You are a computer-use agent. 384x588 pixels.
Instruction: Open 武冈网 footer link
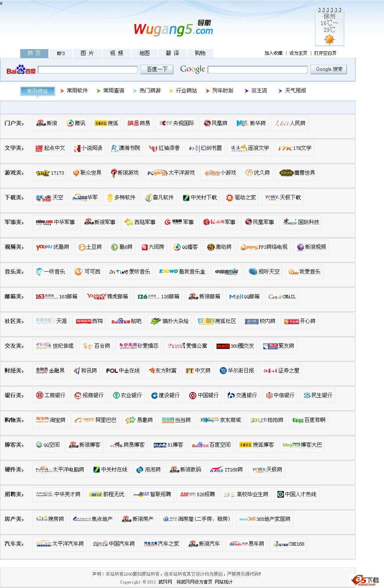tap(165, 582)
